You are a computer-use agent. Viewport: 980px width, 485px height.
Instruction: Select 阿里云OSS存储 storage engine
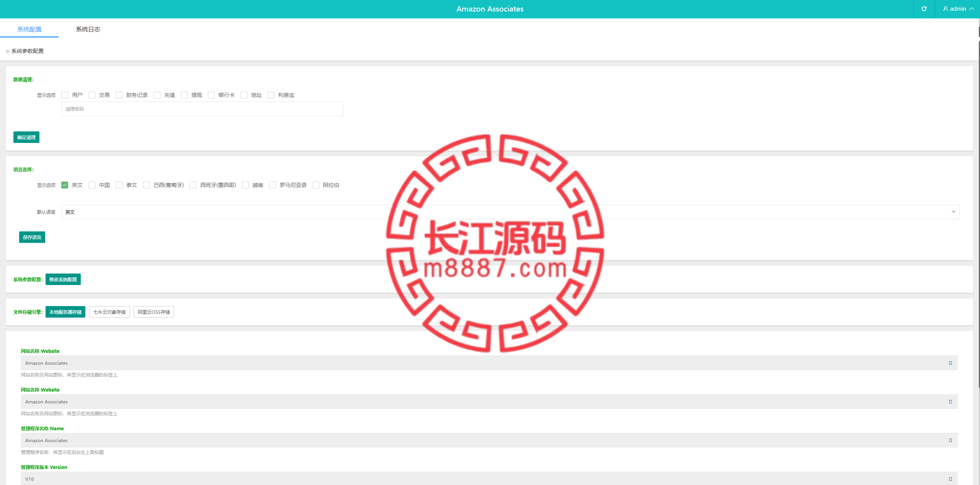coord(154,312)
